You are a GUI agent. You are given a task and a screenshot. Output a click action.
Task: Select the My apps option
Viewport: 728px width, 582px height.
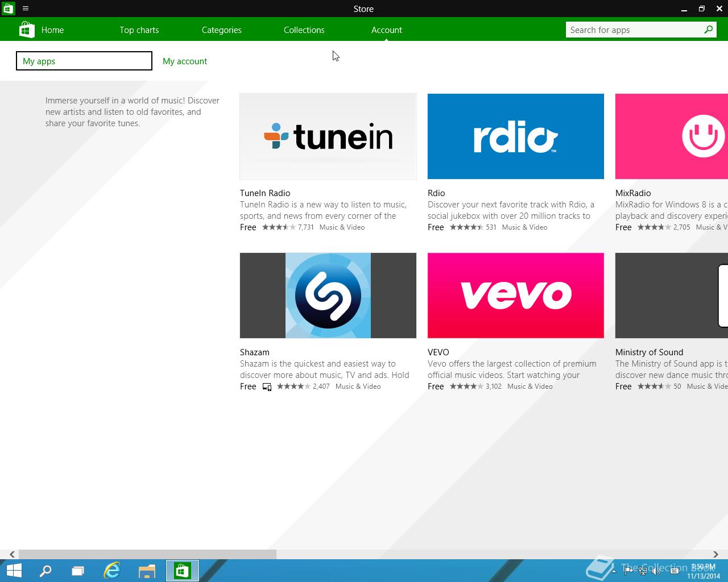click(x=84, y=61)
